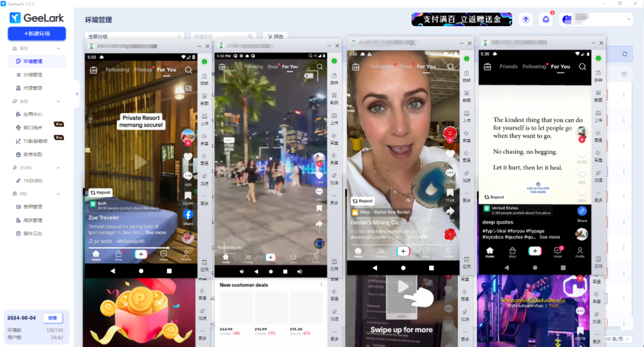Collapse the 团队 sidebar section

click(x=58, y=193)
